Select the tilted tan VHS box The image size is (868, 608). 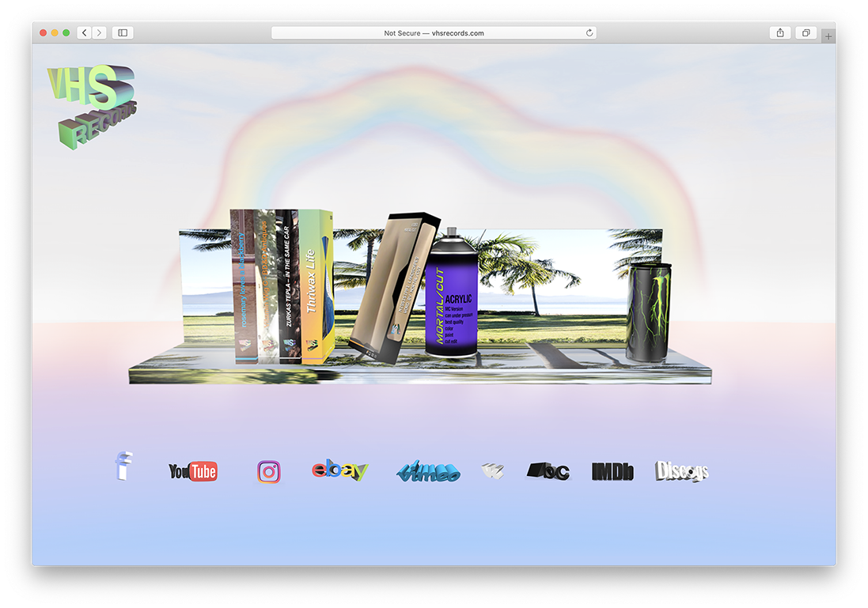393,289
